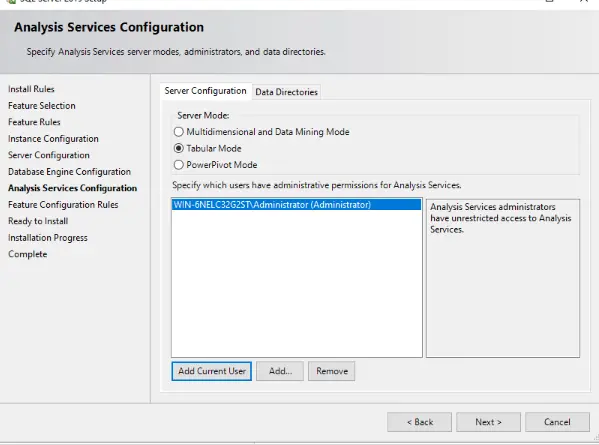Go to the Next setup page
This screenshot has height=445, width=599.
pyautogui.click(x=488, y=422)
